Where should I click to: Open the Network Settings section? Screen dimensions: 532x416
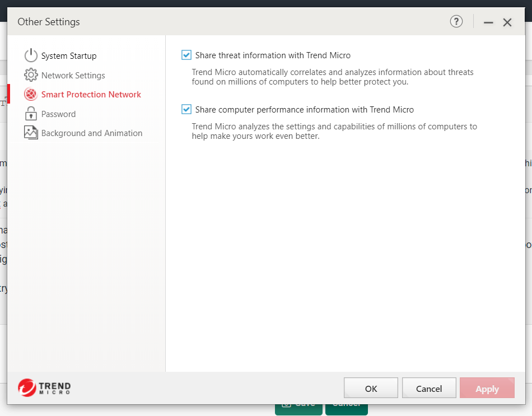tap(73, 76)
